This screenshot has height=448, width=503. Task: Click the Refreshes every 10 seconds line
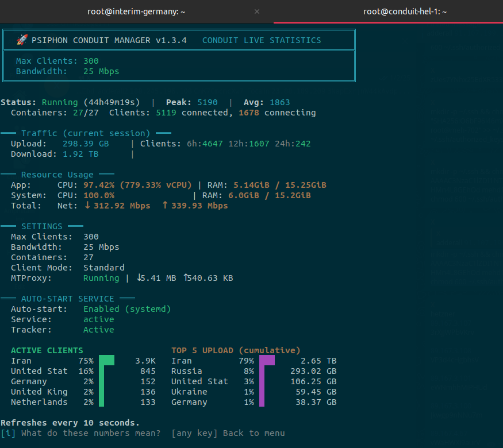[70, 423]
